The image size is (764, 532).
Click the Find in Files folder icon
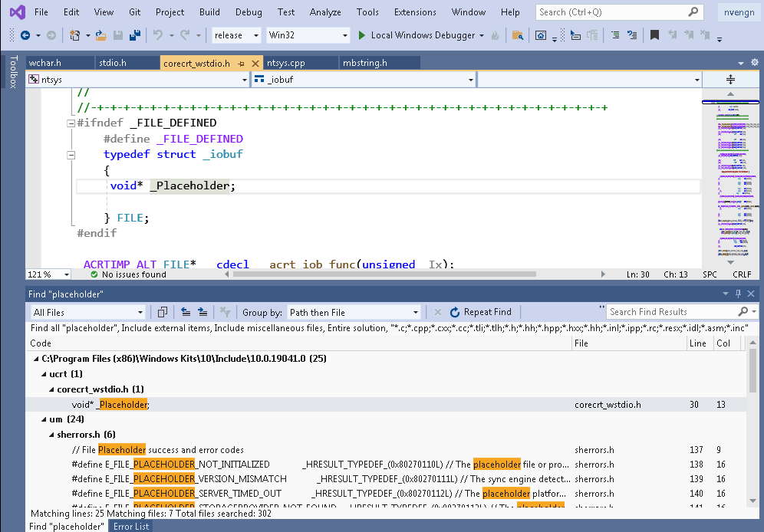[518, 35]
